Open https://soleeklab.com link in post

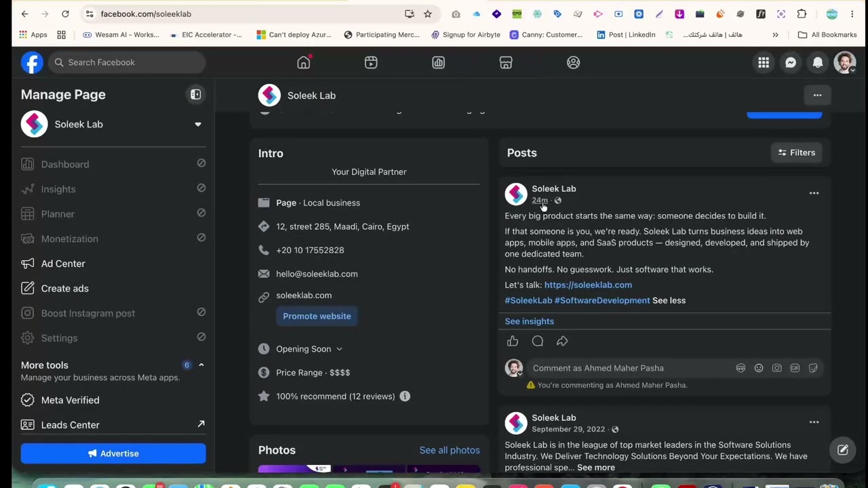(588, 285)
